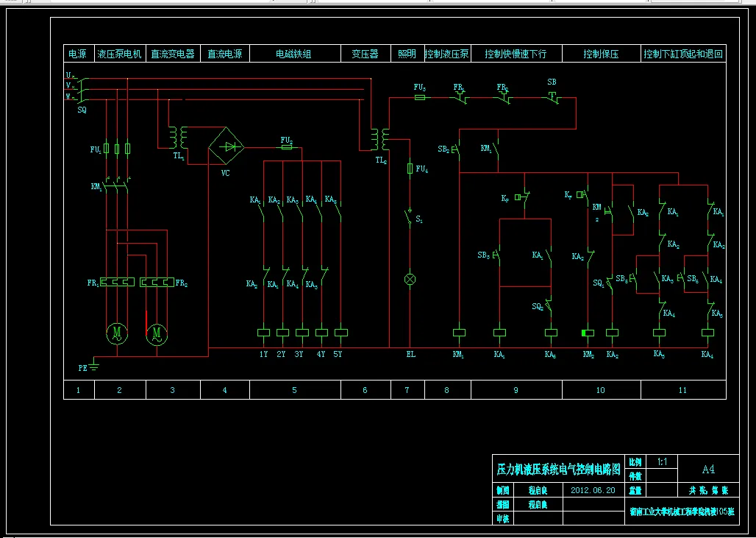Click the 电源 column header
The height and width of the screenshot is (538, 756).
78,54
